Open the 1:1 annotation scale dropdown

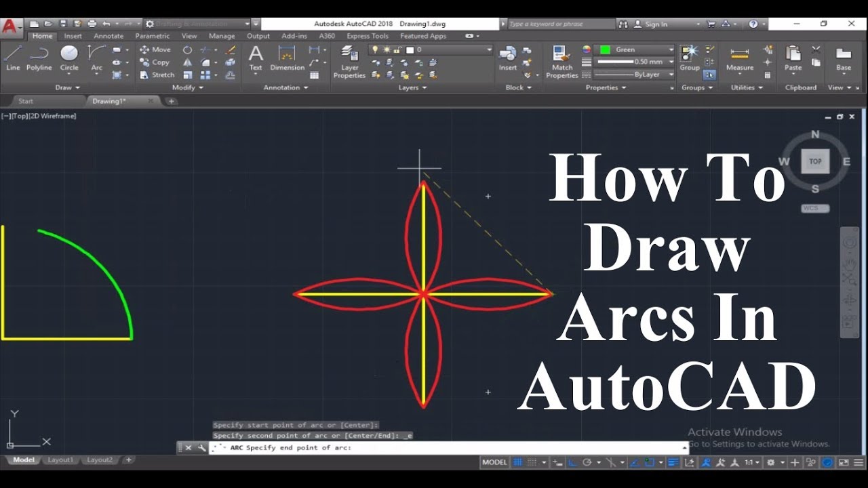pos(752,462)
